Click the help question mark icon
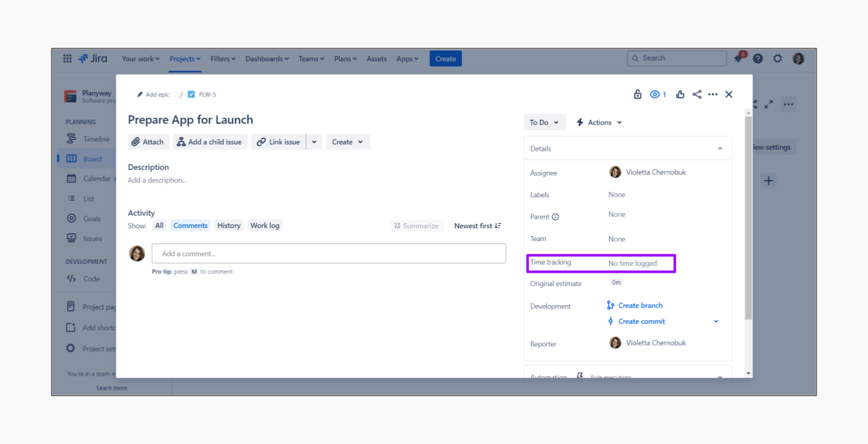The image size is (868, 444). tap(758, 59)
